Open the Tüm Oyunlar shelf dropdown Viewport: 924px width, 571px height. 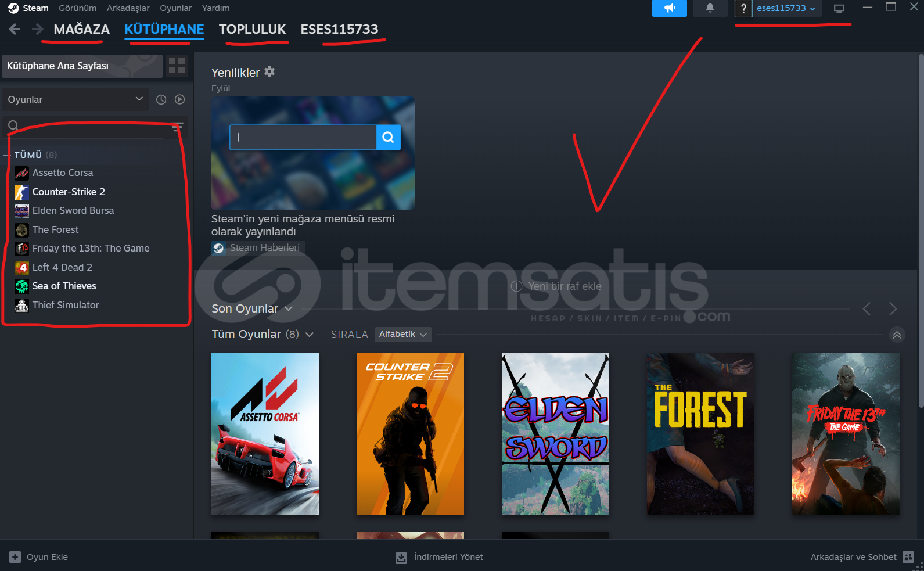310,335
